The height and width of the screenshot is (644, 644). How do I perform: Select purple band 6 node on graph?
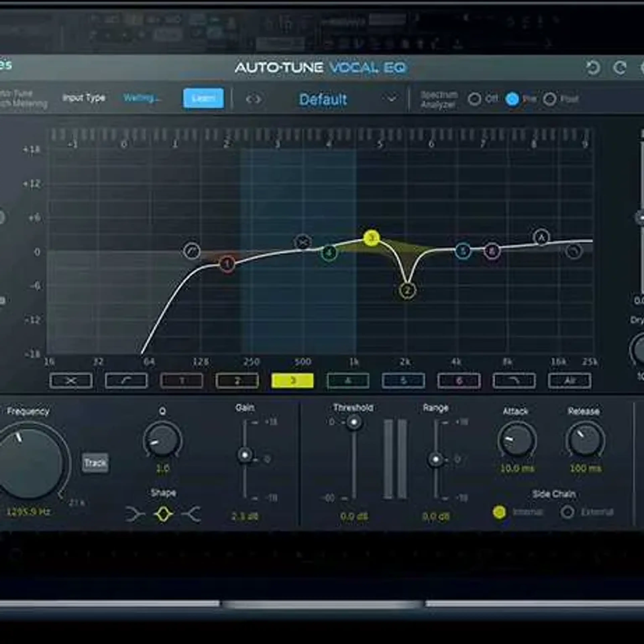492,251
